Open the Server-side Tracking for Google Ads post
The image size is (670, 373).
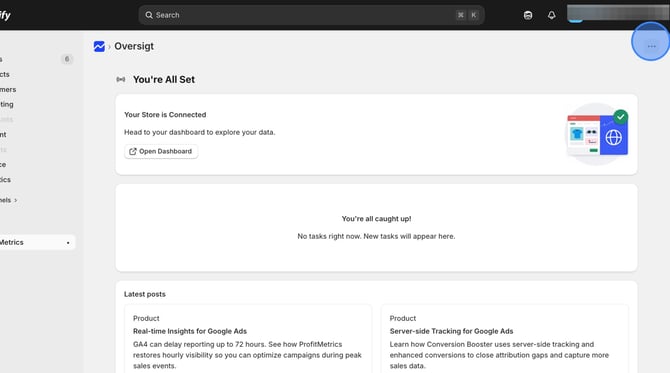pyautogui.click(x=451, y=331)
